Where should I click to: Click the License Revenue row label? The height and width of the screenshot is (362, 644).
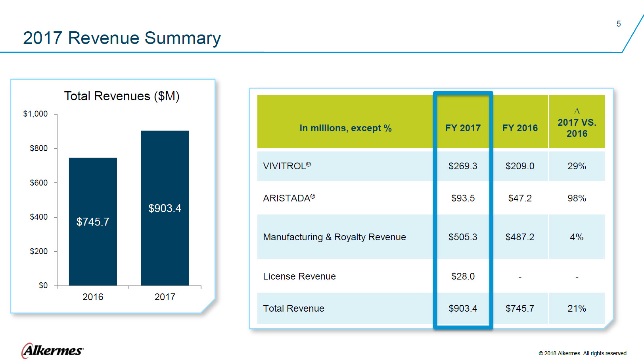click(x=299, y=276)
